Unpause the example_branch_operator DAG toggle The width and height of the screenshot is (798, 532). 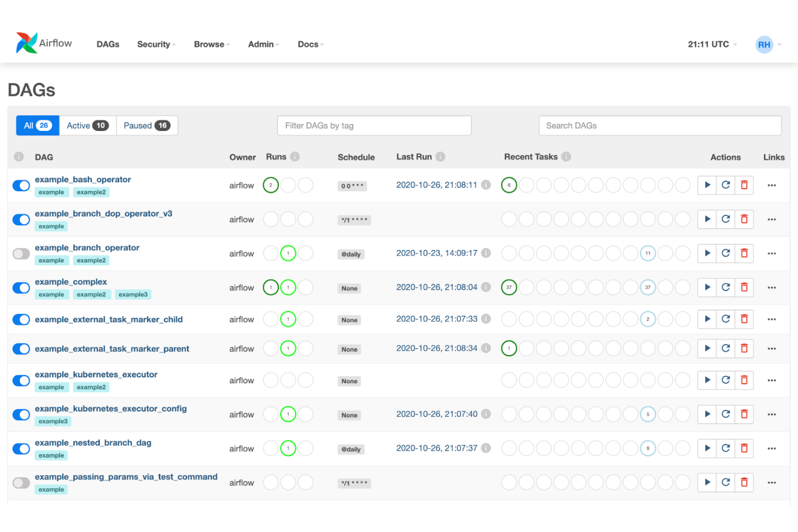[21, 253]
